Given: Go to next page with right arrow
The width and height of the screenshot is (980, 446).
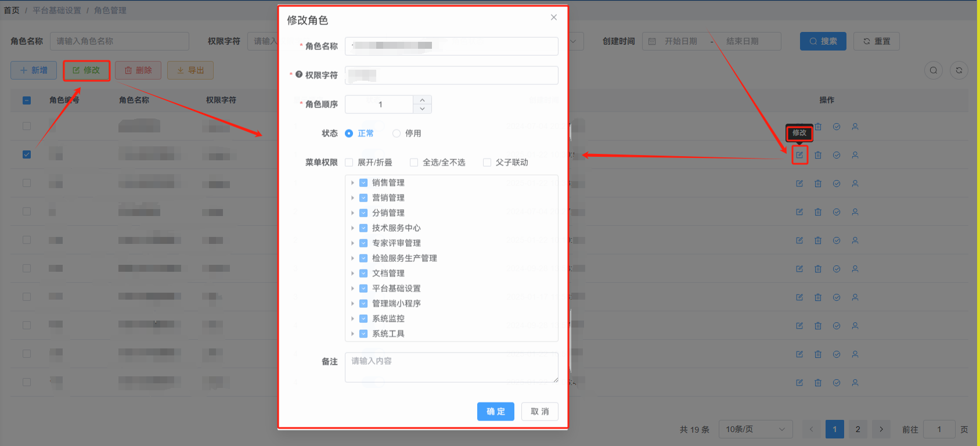Looking at the screenshot, I should pyautogui.click(x=881, y=429).
